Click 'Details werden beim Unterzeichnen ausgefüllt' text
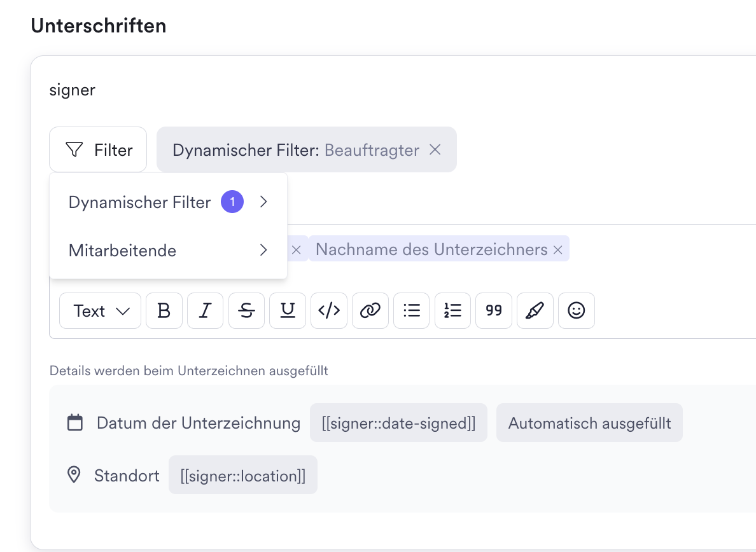756x552 pixels. pos(189,371)
